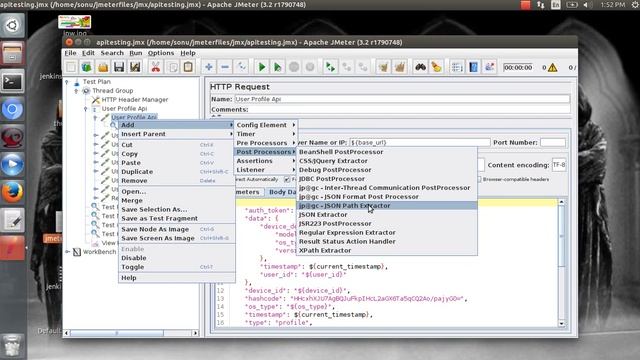Click the Clear All toolbar icon

point(400,67)
